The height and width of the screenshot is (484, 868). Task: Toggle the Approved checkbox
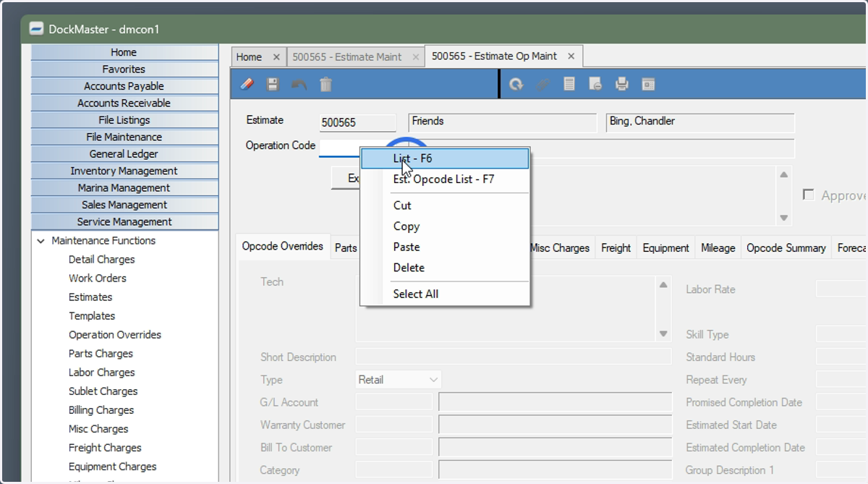point(809,195)
